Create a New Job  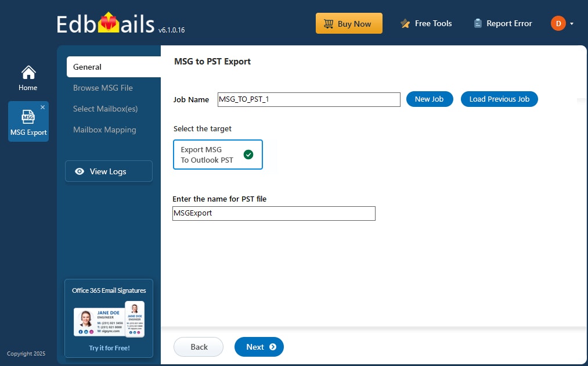click(430, 99)
